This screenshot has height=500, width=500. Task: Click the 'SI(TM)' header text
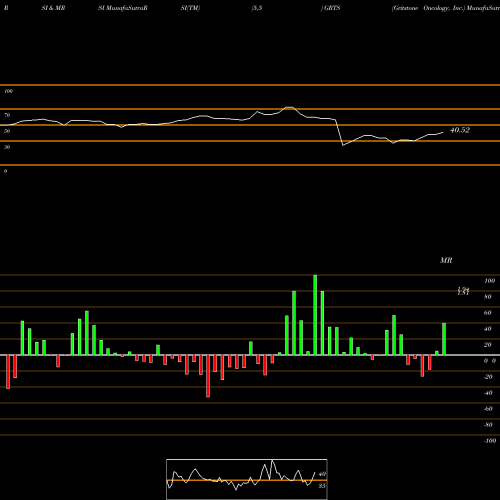point(190,8)
